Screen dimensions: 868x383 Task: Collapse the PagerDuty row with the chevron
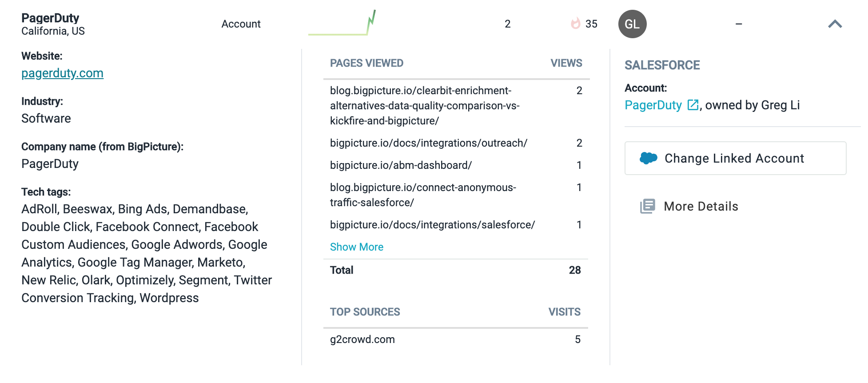pyautogui.click(x=835, y=24)
